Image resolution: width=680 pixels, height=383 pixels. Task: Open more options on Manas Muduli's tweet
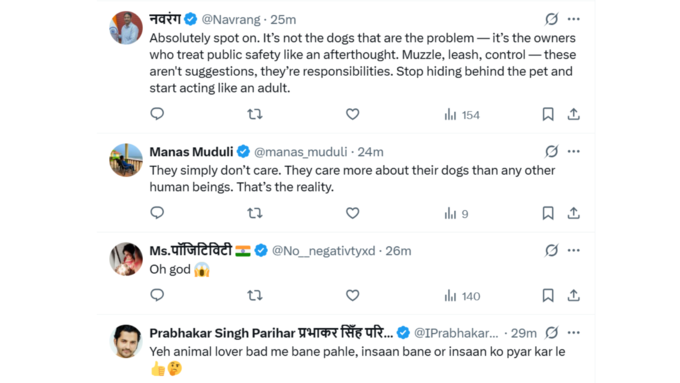(573, 151)
